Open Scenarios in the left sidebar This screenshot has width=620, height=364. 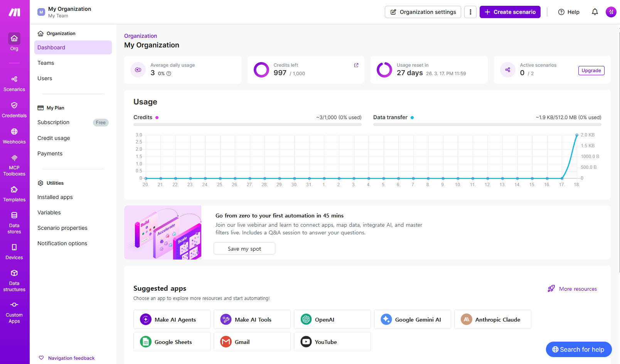[x=14, y=83]
